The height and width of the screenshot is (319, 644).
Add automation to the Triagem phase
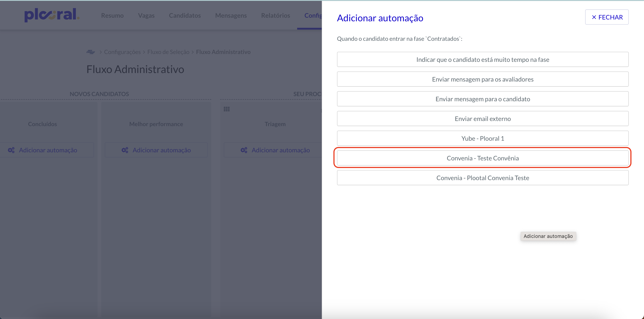pos(273,150)
